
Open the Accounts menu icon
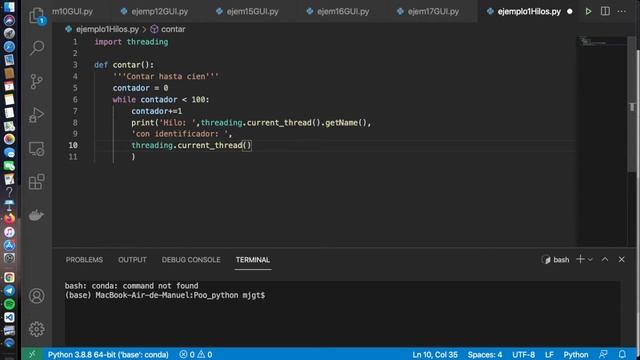(x=37, y=296)
